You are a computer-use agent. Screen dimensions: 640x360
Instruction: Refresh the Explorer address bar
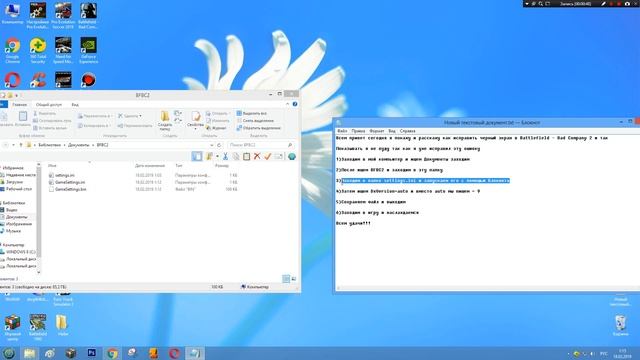coord(219,145)
